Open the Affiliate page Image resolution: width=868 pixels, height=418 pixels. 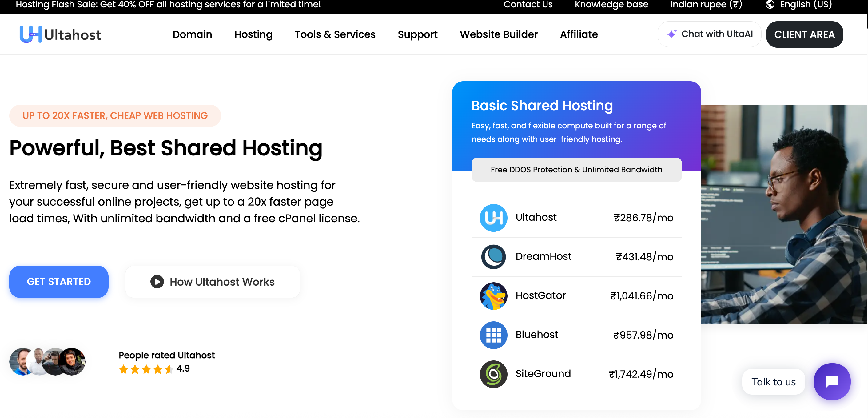click(x=579, y=34)
